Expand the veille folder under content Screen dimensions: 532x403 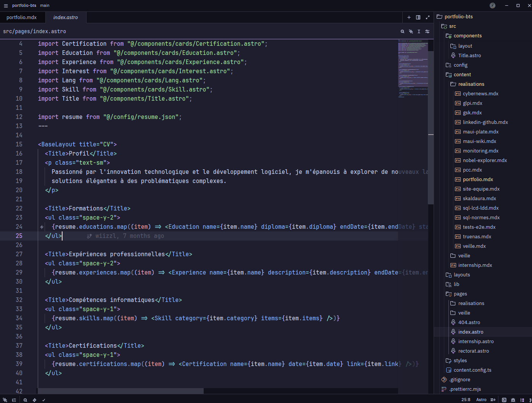coord(464,256)
